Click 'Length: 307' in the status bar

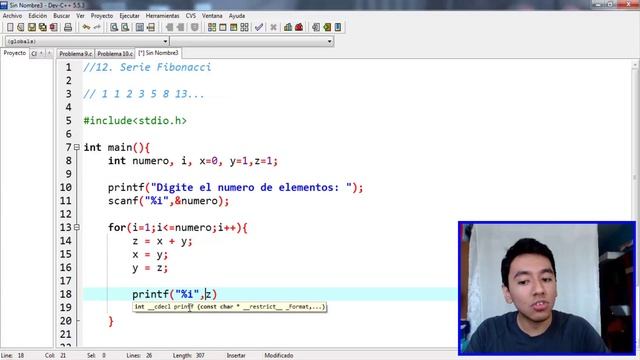coord(189,356)
